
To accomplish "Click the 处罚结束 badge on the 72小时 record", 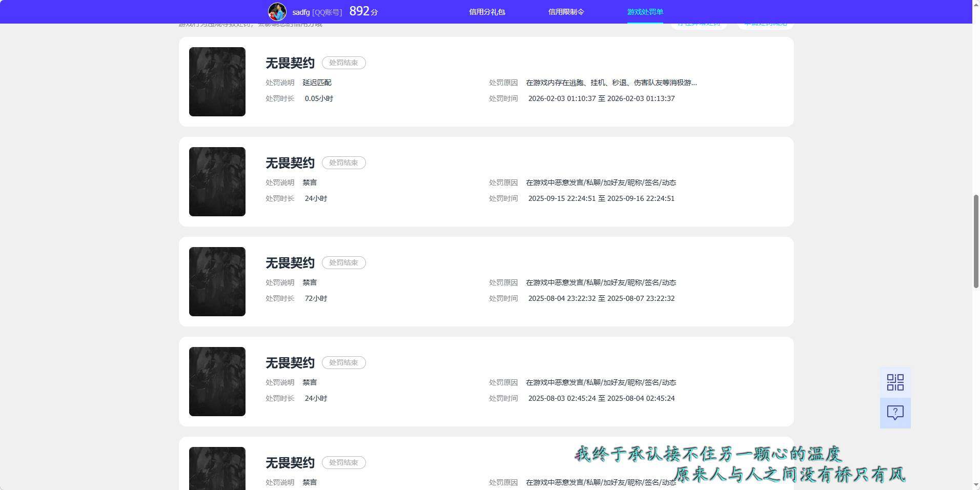I will pyautogui.click(x=343, y=262).
